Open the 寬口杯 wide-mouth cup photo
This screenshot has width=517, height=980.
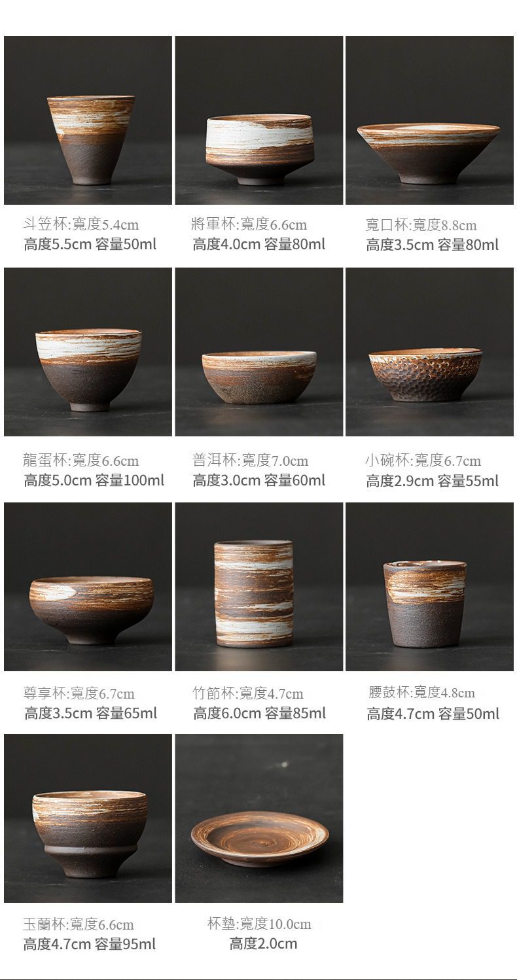(429, 120)
